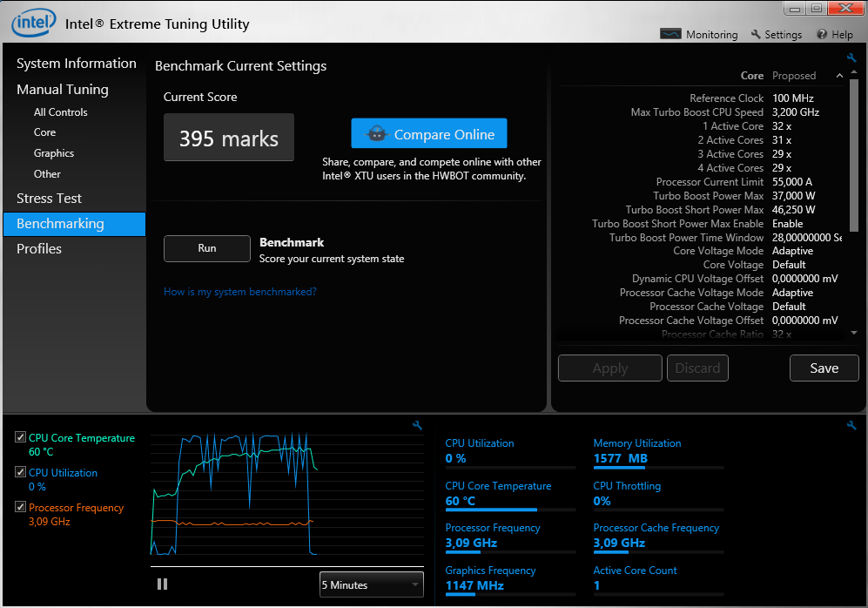Toggle CPU Core Temperature checkbox
This screenshot has height=608, width=868.
(x=21, y=437)
